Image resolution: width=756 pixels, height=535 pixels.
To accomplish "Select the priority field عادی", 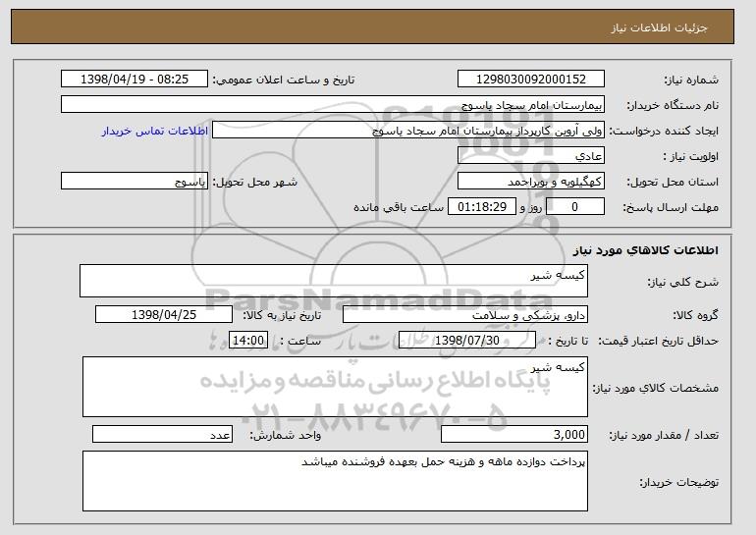I will (531, 156).
